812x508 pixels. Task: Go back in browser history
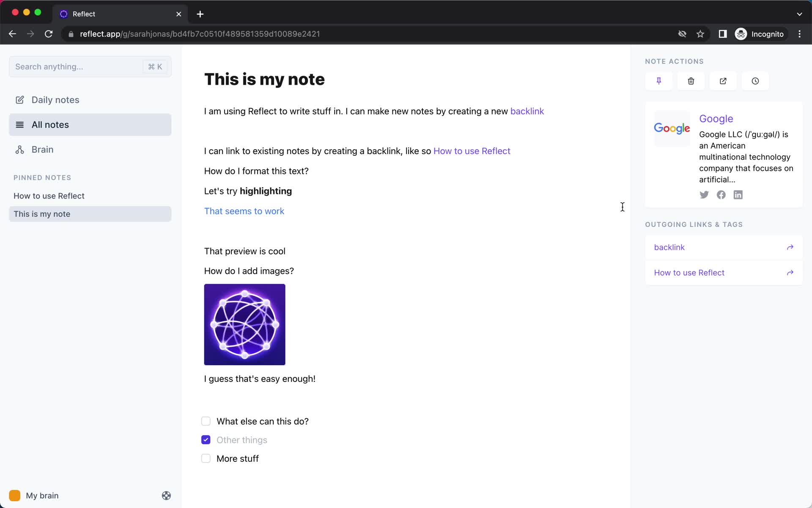pyautogui.click(x=12, y=34)
